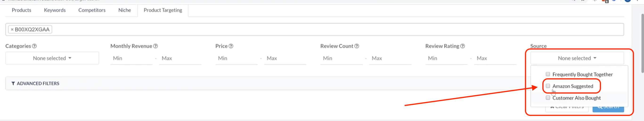Click the Review Rating help icon
Viewport: 644px width, 121px height.
(462, 46)
